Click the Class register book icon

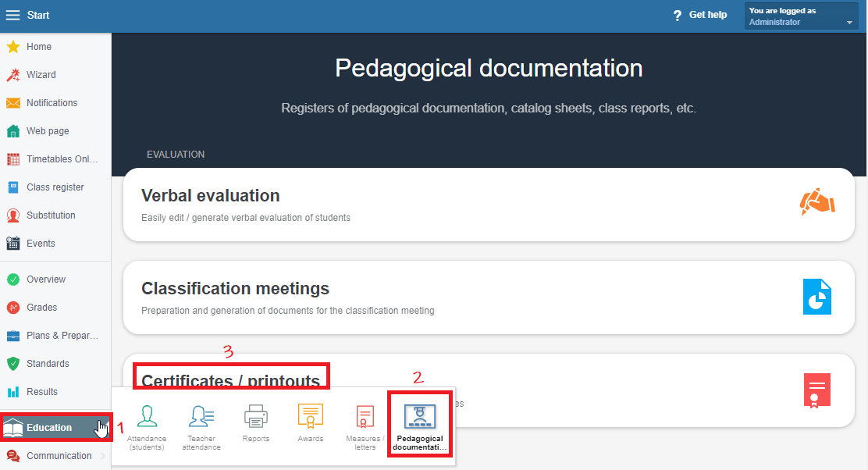point(13,187)
